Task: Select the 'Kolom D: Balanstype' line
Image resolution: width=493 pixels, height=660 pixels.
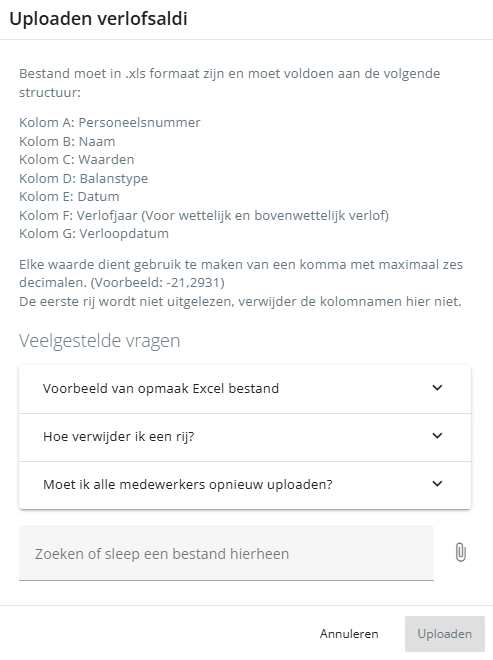Action: click(84, 178)
